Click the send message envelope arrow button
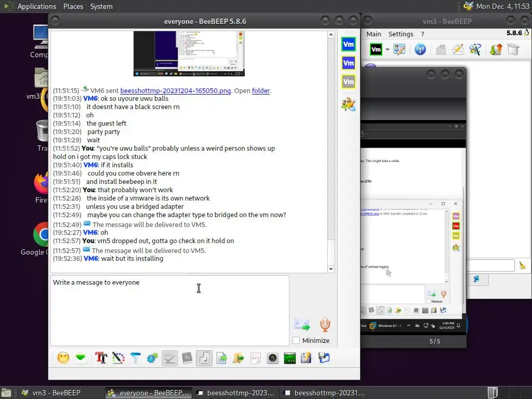Image resolution: width=532 pixels, height=399 pixels. 302,324
